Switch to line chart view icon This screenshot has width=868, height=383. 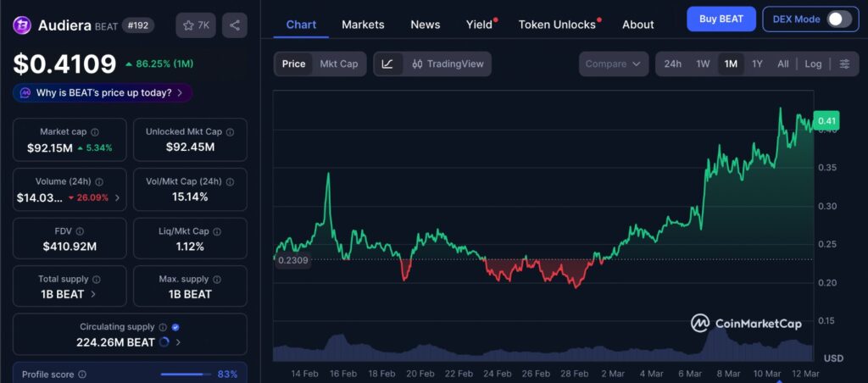pos(387,64)
